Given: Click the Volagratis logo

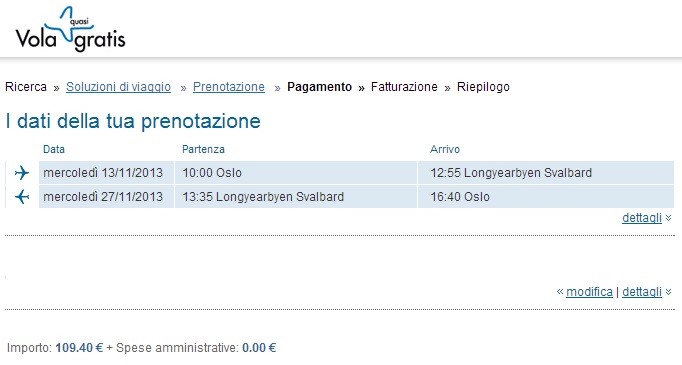Looking at the screenshot, I should pos(70,29).
